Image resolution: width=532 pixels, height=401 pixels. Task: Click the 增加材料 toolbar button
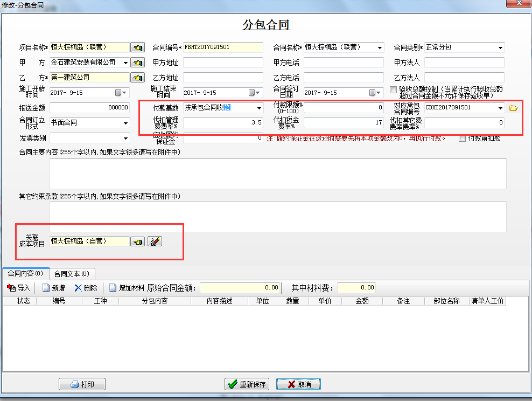[127, 288]
